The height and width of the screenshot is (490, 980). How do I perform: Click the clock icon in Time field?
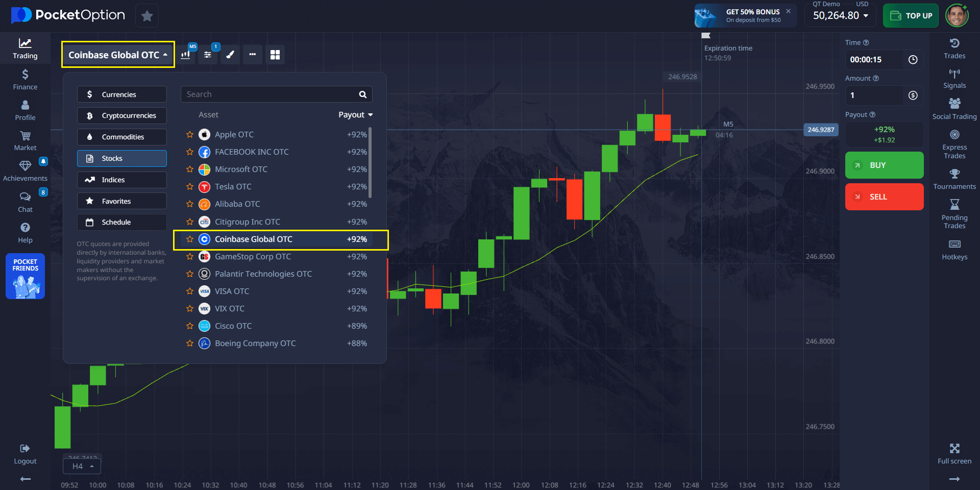click(x=913, y=60)
